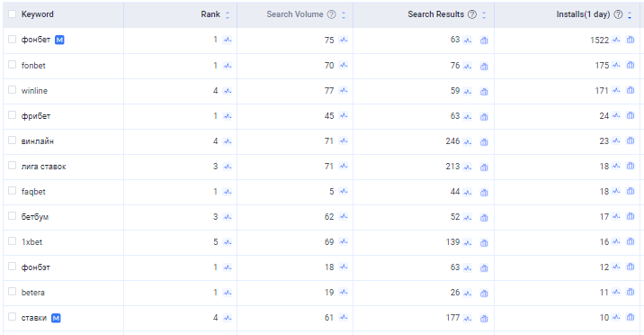Open search results list icon for 1xbet
The image size is (644, 335).
pos(484,242)
